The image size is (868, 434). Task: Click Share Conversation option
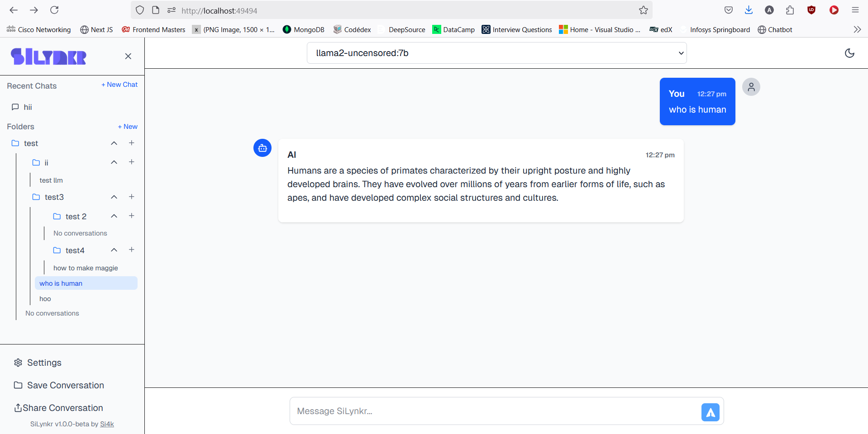click(59, 408)
